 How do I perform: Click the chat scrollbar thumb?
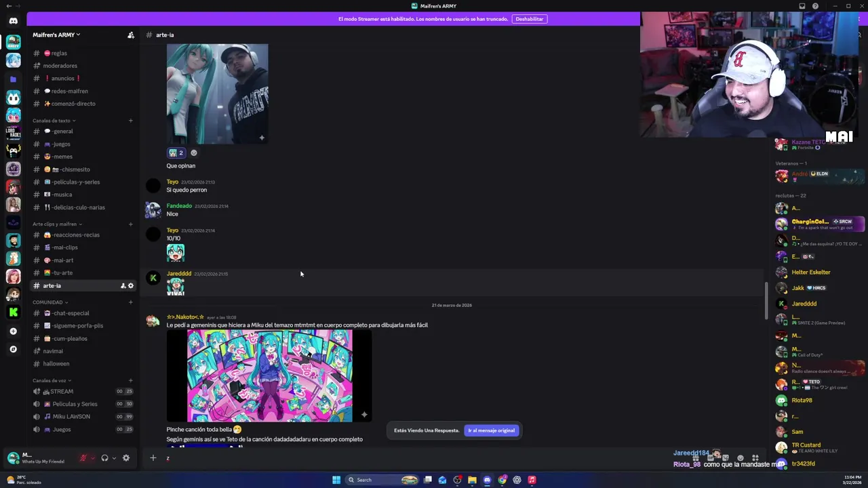pyautogui.click(x=767, y=300)
